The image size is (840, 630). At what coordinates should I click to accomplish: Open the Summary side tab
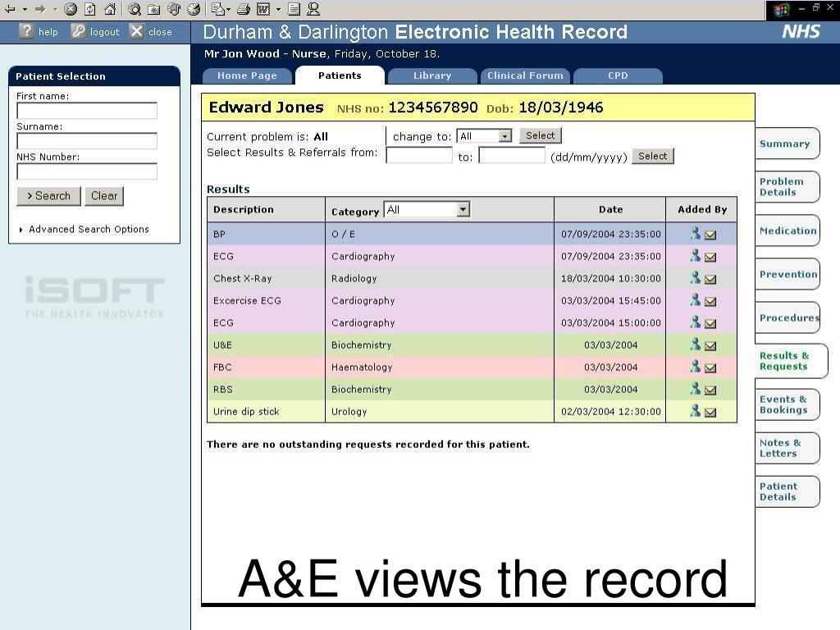[787, 144]
